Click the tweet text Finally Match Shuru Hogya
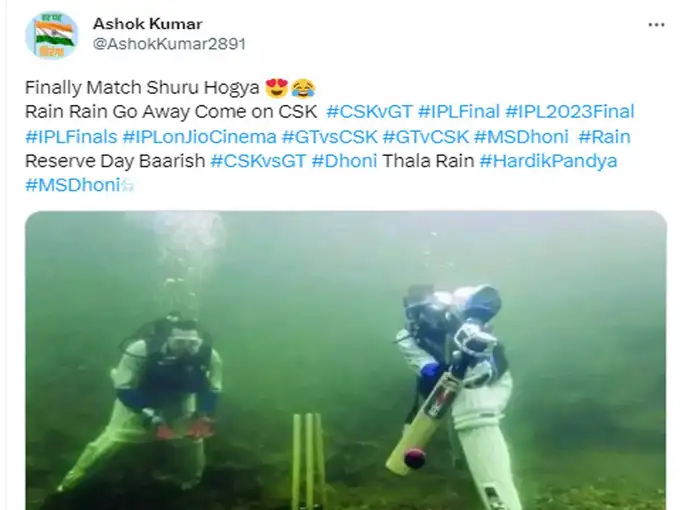The height and width of the screenshot is (510, 680). coord(142,88)
